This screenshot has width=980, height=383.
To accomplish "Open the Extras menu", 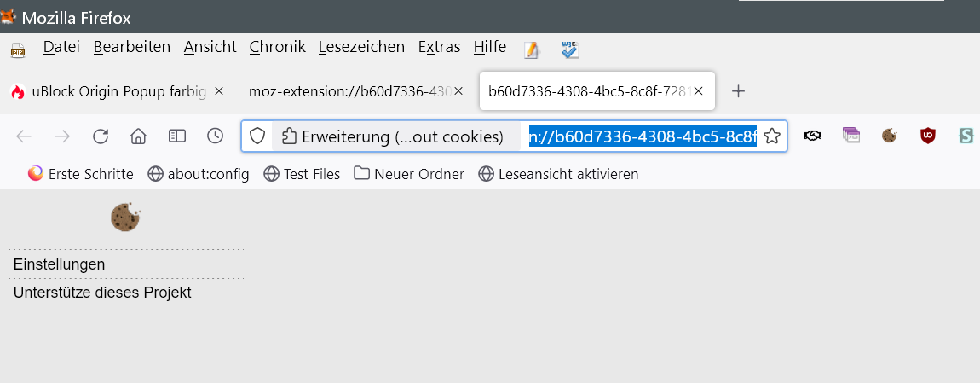I will click(439, 47).
